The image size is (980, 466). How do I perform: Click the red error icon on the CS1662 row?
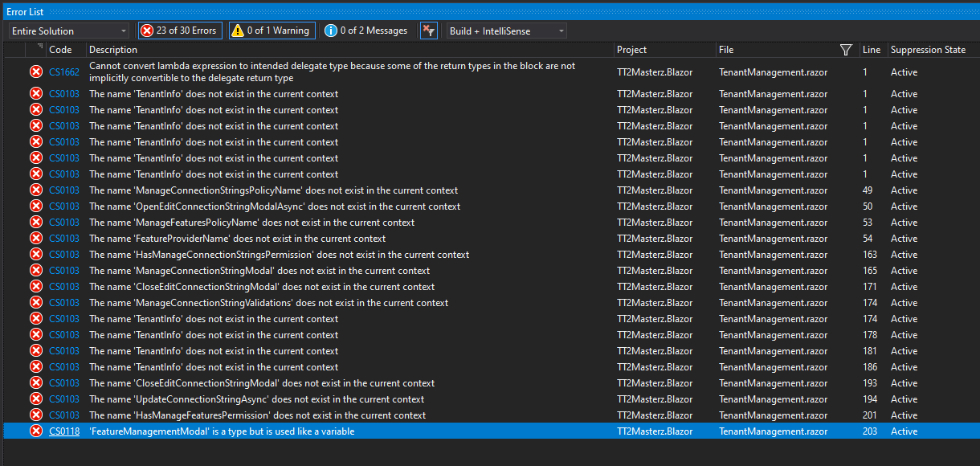(x=35, y=71)
